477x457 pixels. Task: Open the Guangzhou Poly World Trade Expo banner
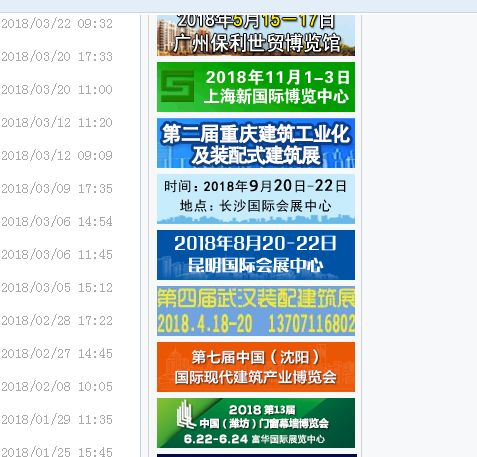click(x=256, y=35)
